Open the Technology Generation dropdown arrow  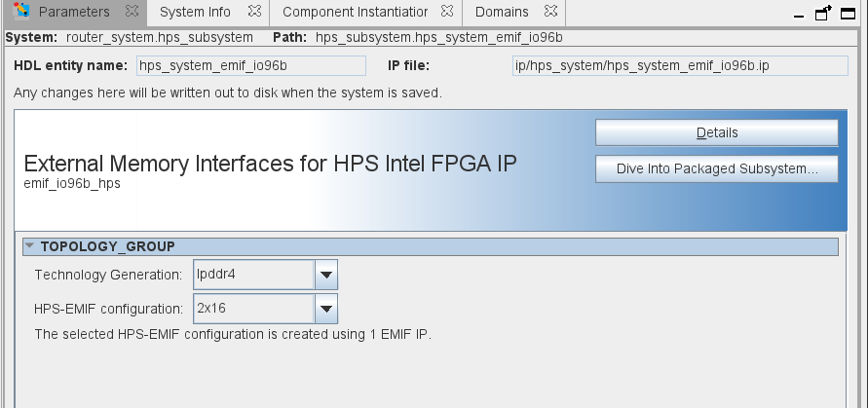click(x=326, y=275)
